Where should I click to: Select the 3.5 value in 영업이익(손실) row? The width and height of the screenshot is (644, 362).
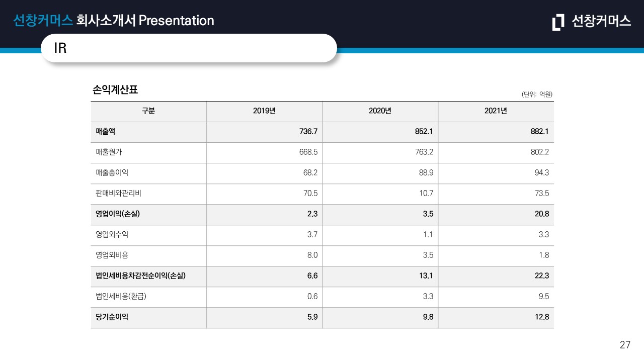pyautogui.click(x=428, y=214)
